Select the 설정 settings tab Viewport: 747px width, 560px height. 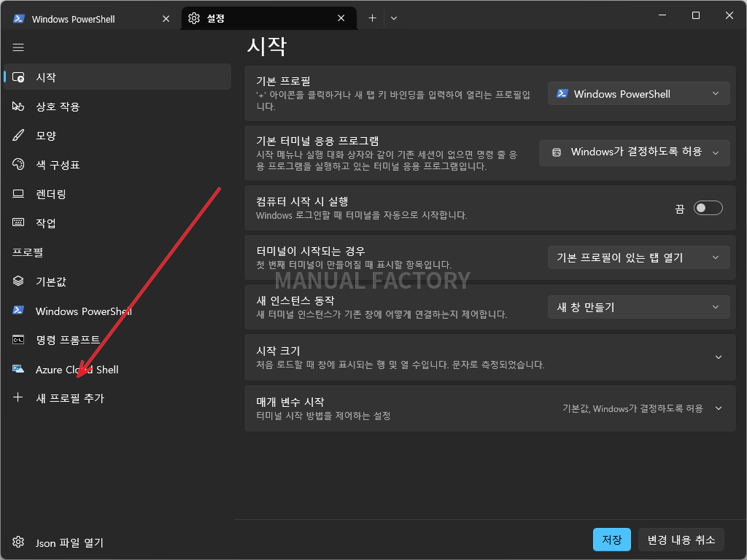click(268, 18)
